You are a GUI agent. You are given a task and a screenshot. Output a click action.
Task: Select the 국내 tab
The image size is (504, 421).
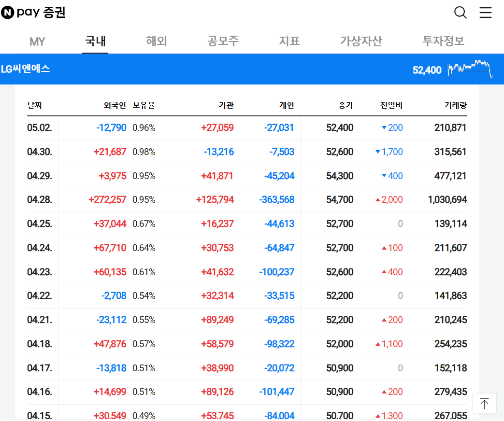(x=95, y=41)
